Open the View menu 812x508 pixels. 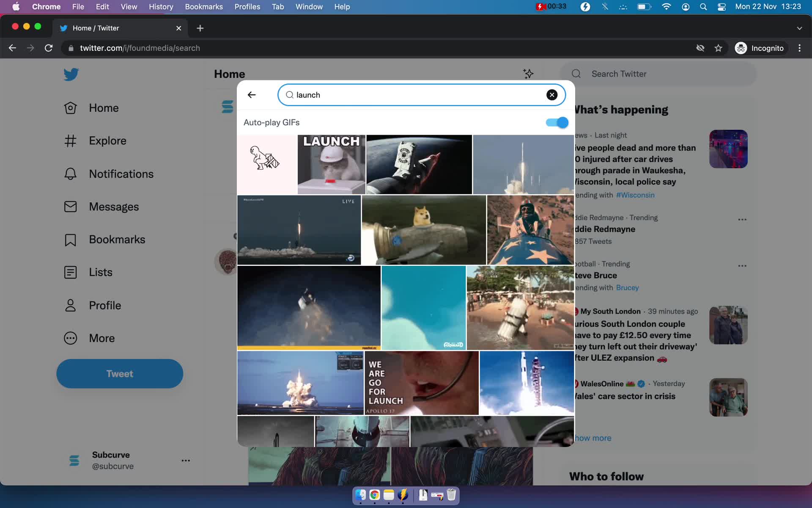[129, 7]
